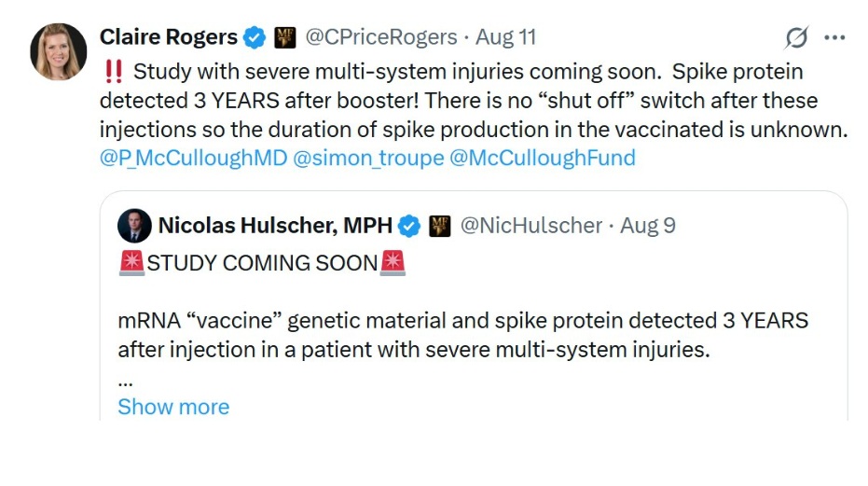Visit the @P_McCulloughMD mention

pyautogui.click(x=193, y=158)
